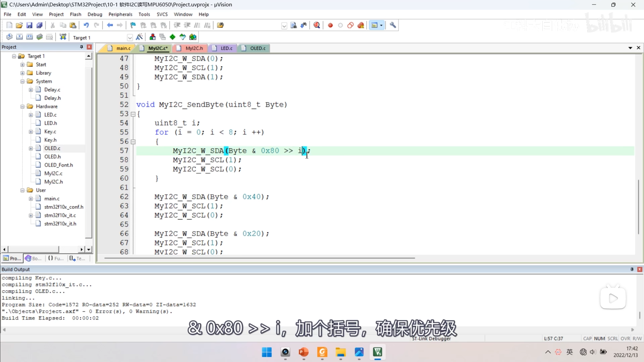Select MyI2C.h in the project tree
Screen dimensions: 644x362
pyautogui.click(x=53, y=182)
